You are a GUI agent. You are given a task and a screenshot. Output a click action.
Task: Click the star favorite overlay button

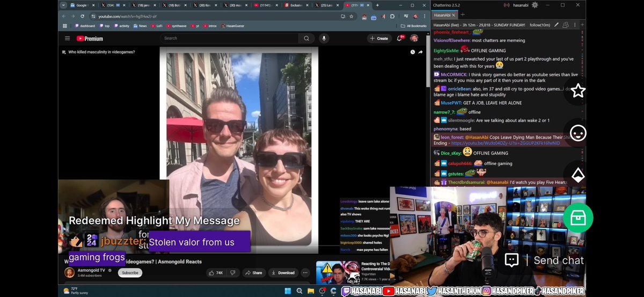tap(577, 90)
